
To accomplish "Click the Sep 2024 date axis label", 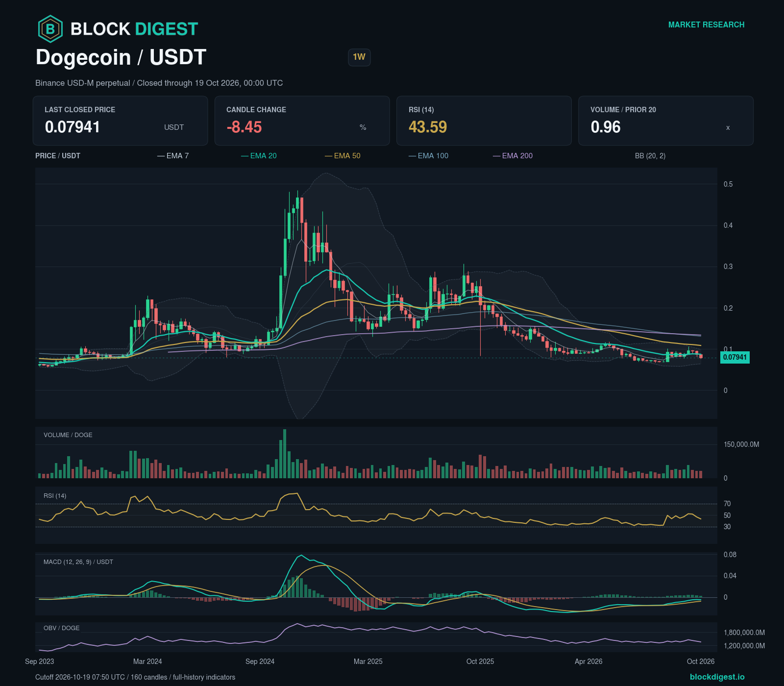I will click(x=260, y=661).
